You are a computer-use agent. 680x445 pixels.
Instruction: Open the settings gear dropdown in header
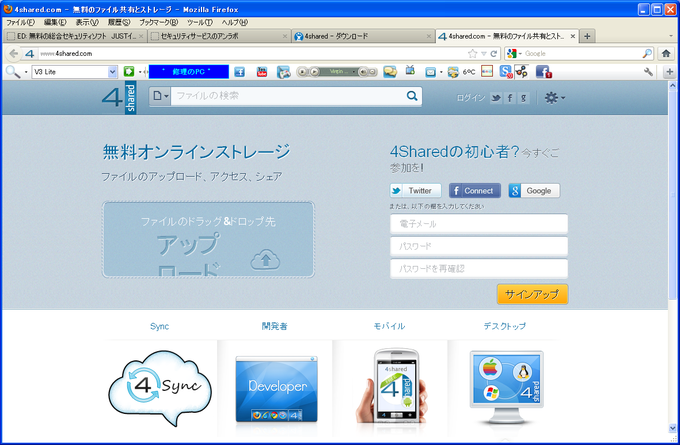(555, 98)
